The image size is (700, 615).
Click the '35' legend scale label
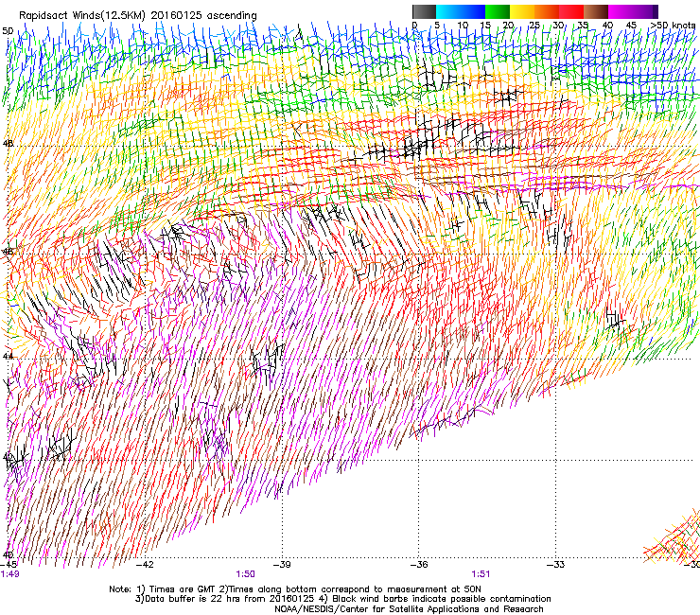tap(583, 25)
